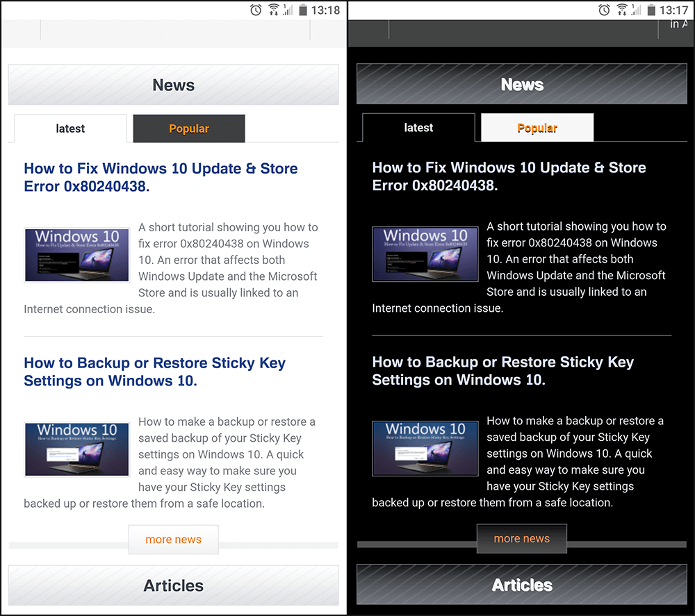Select the latest tab in light theme page

[70, 128]
